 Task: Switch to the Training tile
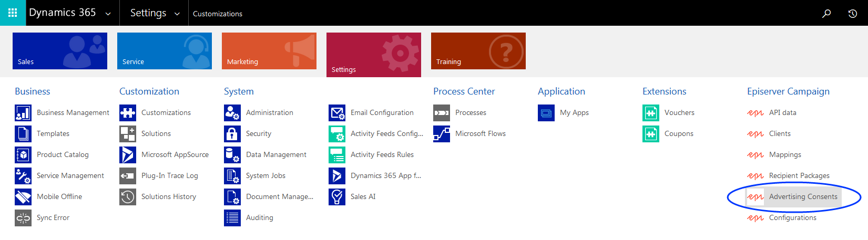coord(478,51)
